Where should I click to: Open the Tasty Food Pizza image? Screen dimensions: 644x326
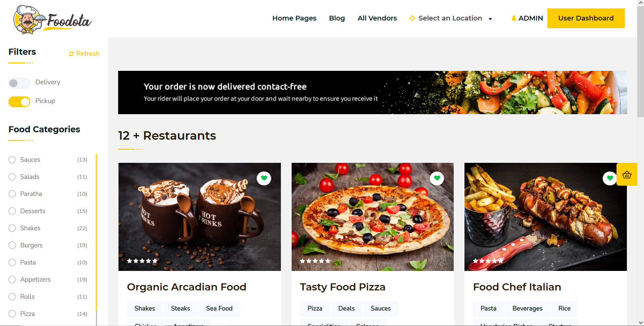373,217
